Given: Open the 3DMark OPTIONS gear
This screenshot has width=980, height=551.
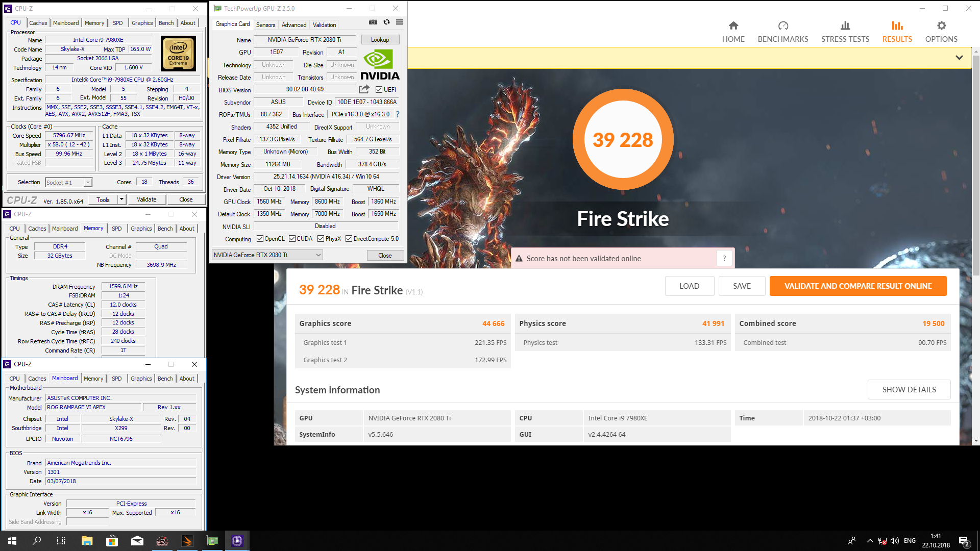Looking at the screenshot, I should [941, 32].
